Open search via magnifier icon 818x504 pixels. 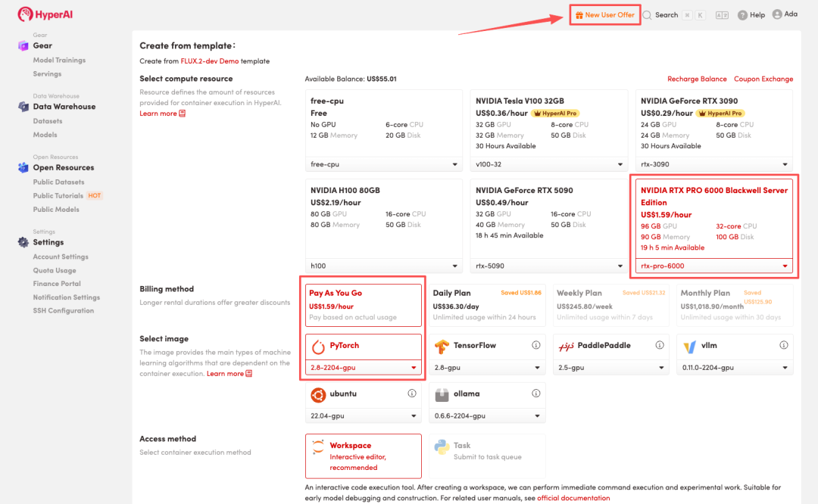click(648, 15)
